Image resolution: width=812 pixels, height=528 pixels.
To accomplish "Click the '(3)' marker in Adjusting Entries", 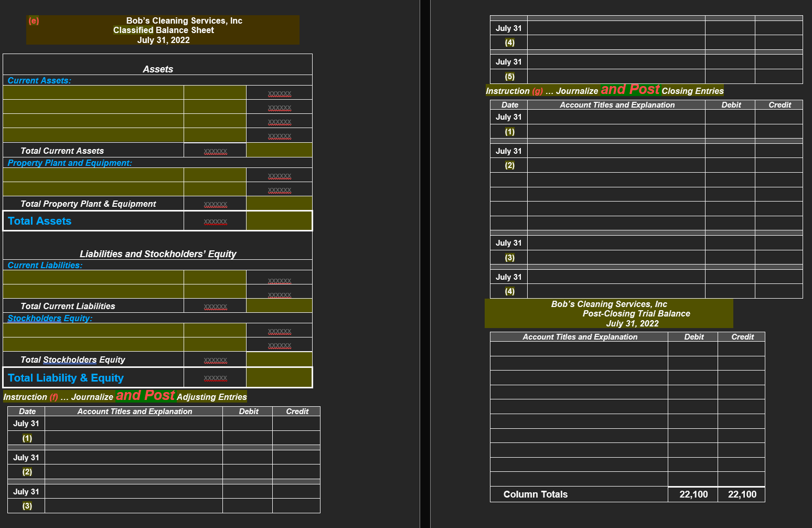I will point(27,505).
